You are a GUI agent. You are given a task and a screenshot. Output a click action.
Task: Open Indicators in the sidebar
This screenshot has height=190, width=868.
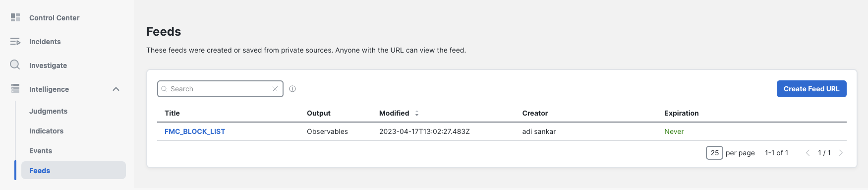tap(46, 131)
